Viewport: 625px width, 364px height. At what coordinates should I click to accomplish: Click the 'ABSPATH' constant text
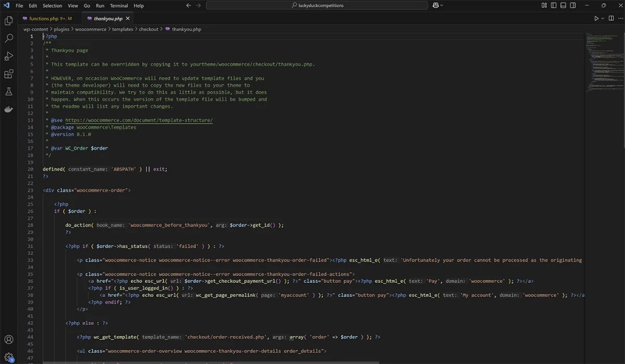pyautogui.click(x=123, y=170)
